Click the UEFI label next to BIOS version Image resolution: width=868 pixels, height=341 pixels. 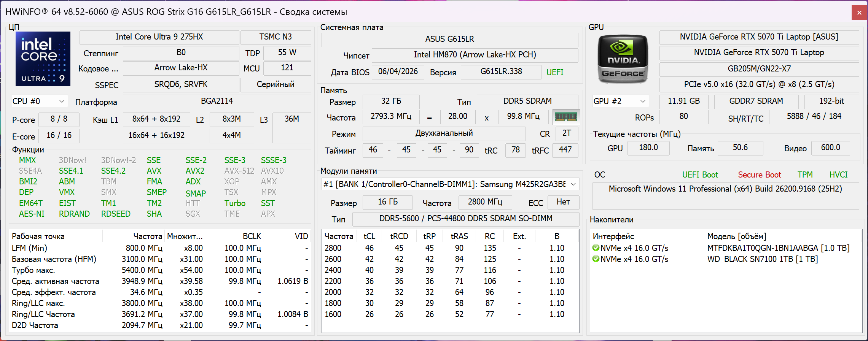tap(555, 72)
